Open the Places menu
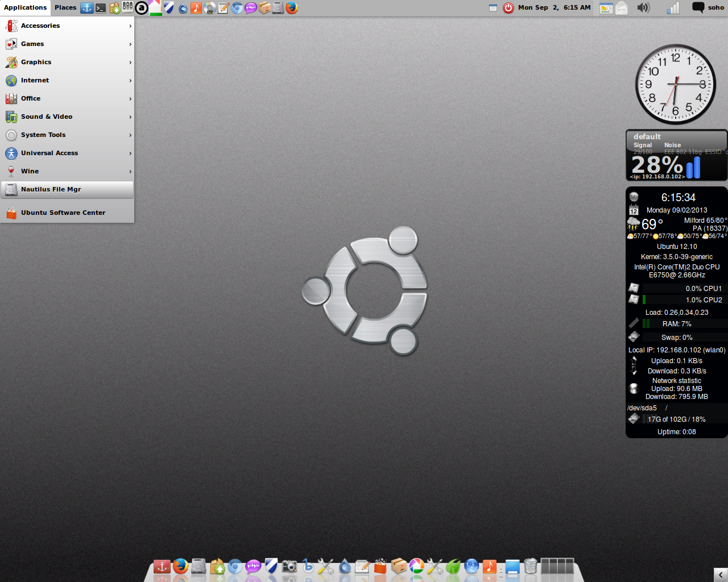 point(65,8)
